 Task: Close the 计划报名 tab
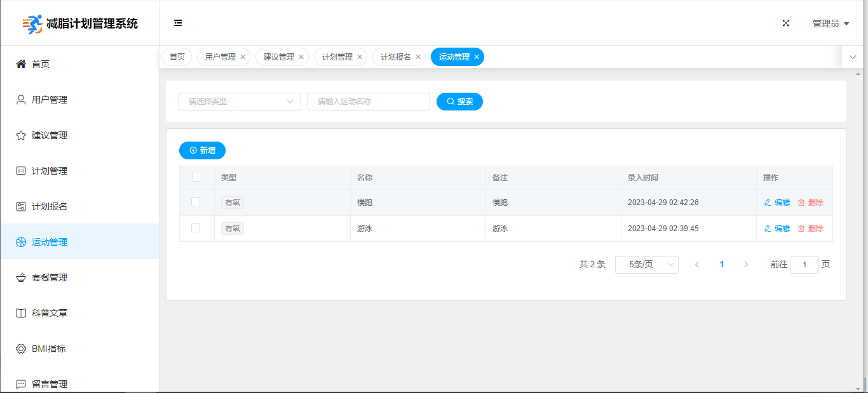[x=418, y=57]
